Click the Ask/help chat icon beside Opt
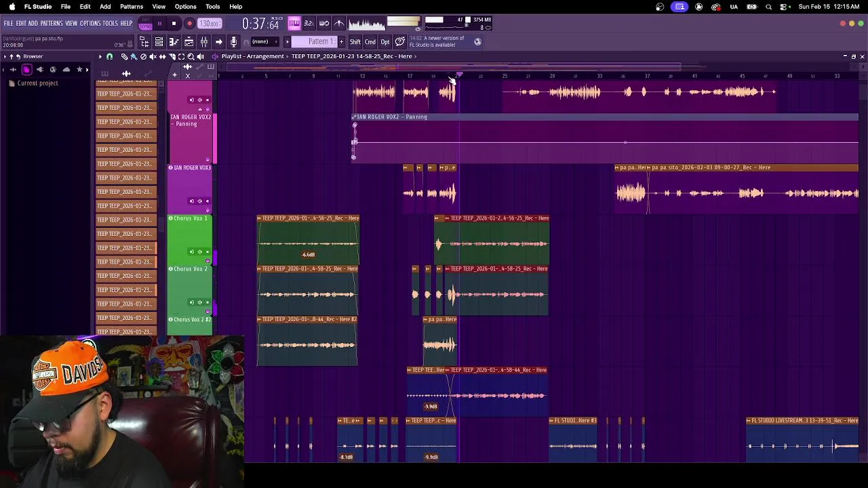The image size is (868, 488). 400,42
